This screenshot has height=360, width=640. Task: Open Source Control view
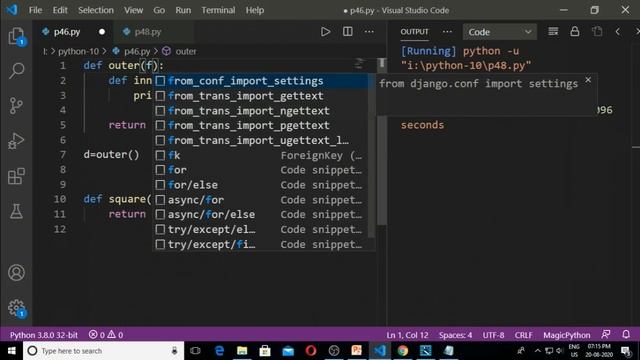(16, 106)
